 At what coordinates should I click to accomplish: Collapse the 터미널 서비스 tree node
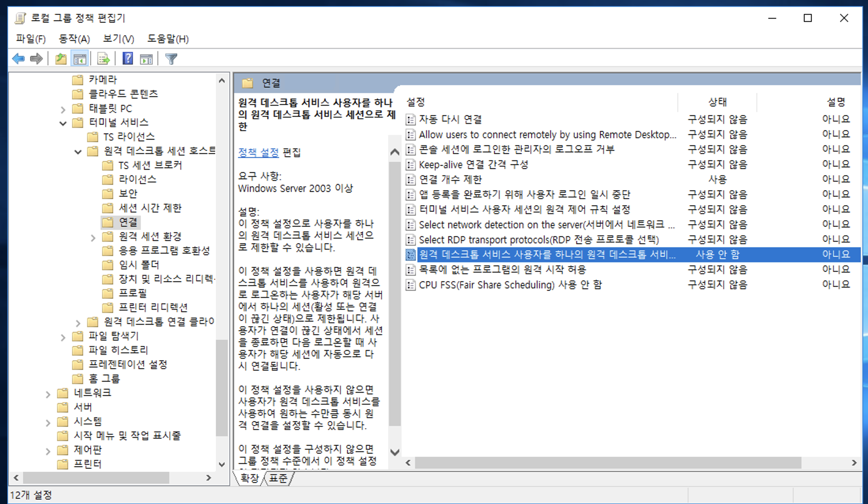tap(63, 123)
